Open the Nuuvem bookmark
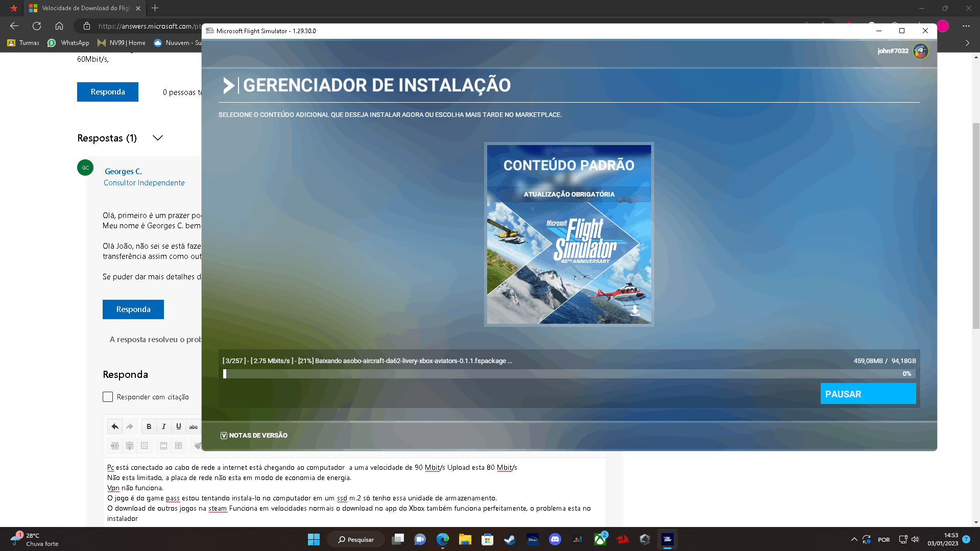 [177, 43]
